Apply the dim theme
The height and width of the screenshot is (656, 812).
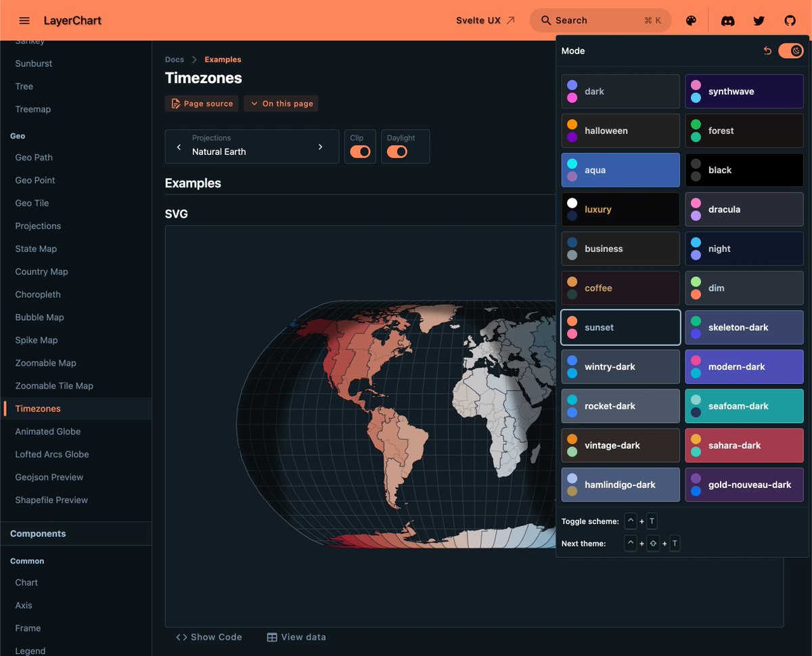pos(744,288)
